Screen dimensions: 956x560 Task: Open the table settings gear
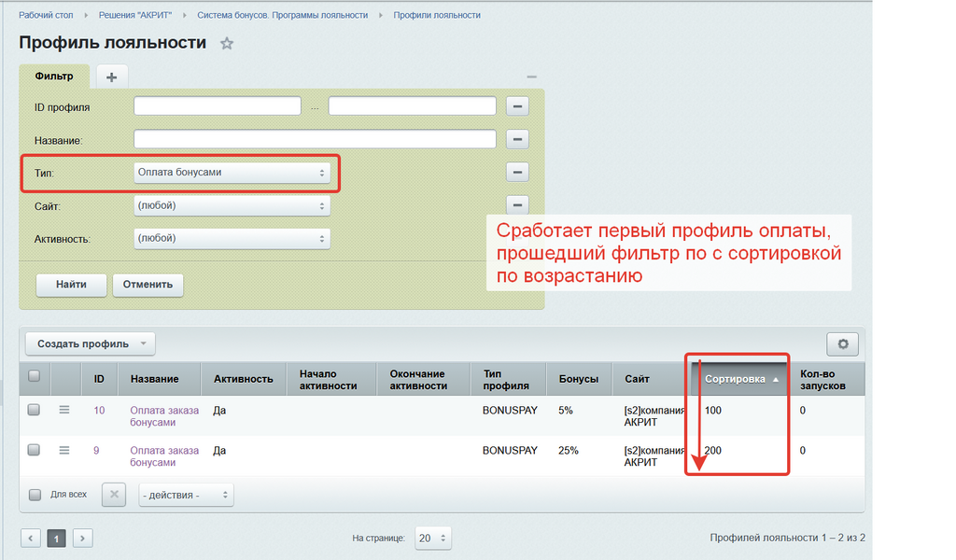coord(842,344)
